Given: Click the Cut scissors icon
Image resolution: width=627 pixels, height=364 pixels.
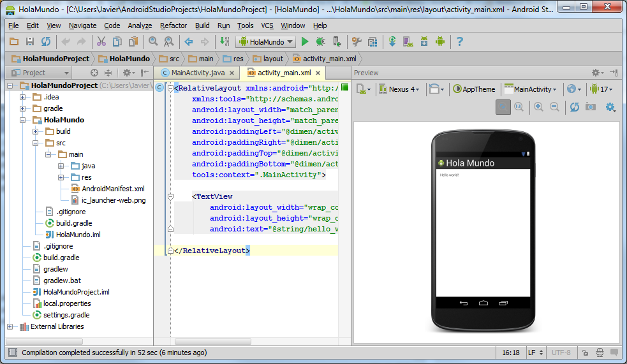Looking at the screenshot, I should [x=101, y=41].
